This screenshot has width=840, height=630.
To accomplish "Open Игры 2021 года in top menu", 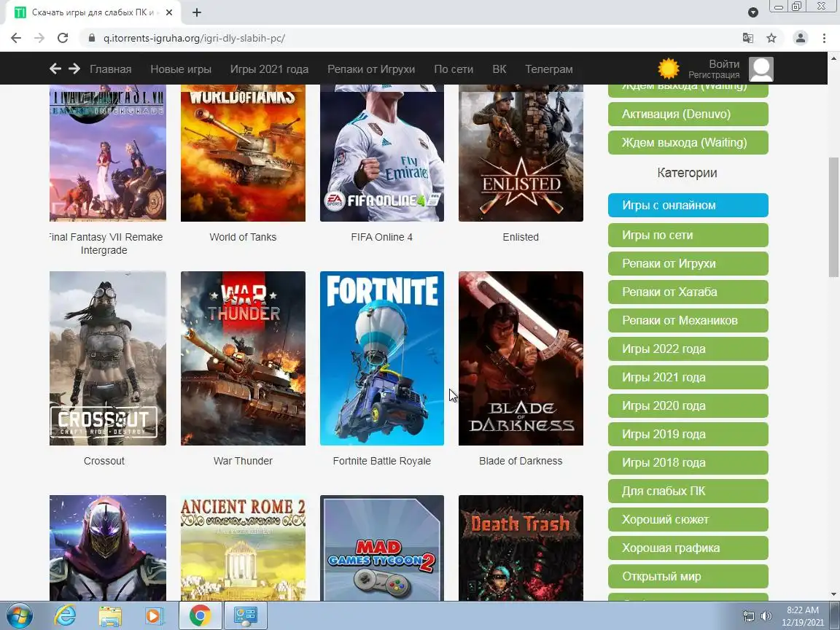I will point(269,69).
